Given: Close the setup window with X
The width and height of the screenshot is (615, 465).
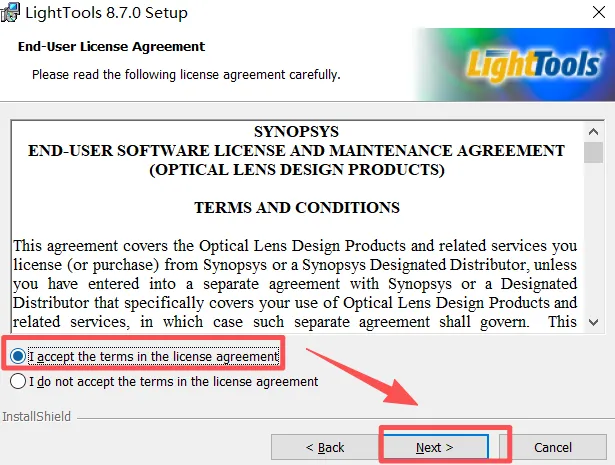Looking at the screenshot, I should pyautogui.click(x=599, y=12).
